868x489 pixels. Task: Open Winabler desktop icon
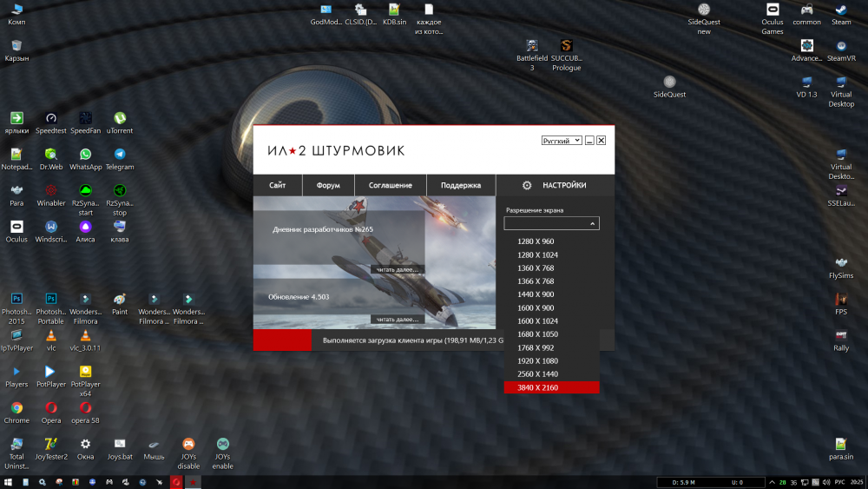(51, 195)
